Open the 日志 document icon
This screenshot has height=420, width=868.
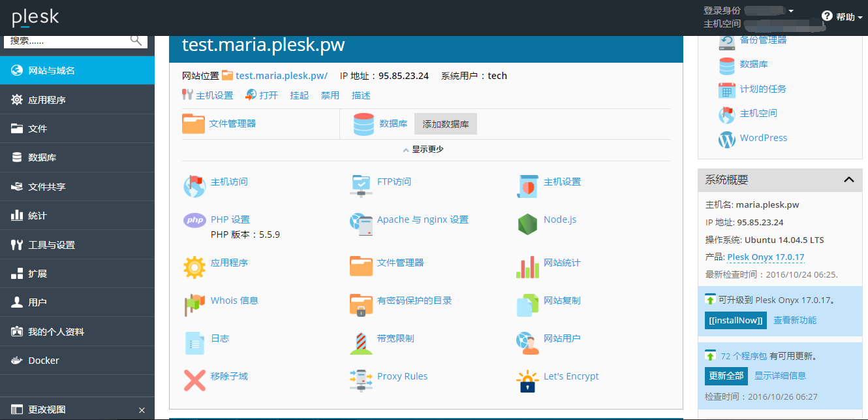coord(194,343)
